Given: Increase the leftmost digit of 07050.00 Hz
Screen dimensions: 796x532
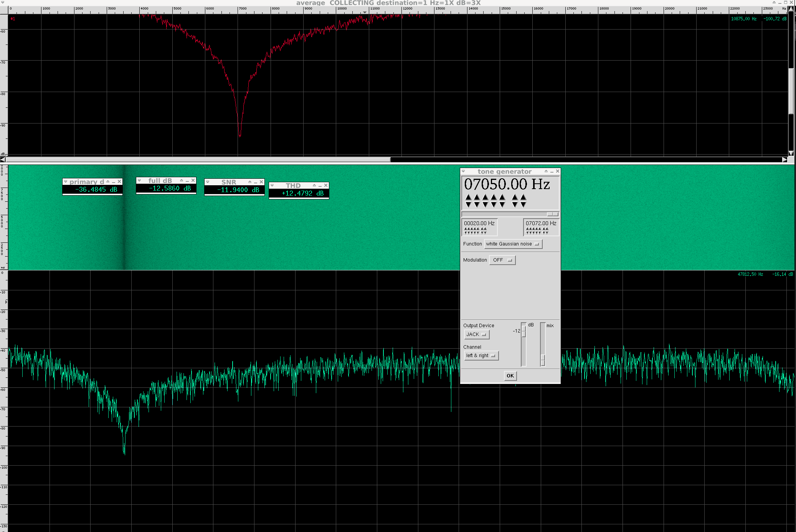Looking at the screenshot, I should pyautogui.click(x=468, y=197).
